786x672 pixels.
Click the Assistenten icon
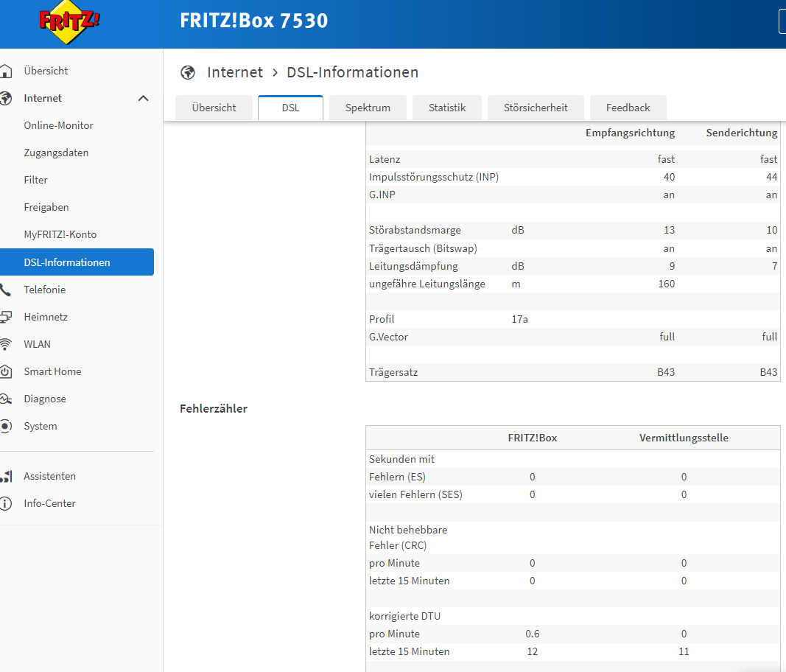coord(6,477)
